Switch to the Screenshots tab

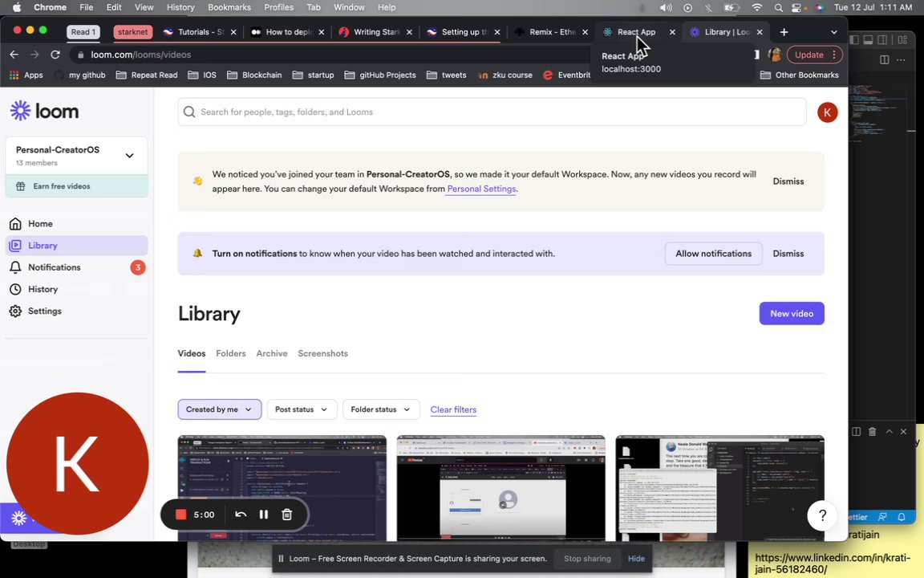pyautogui.click(x=322, y=353)
